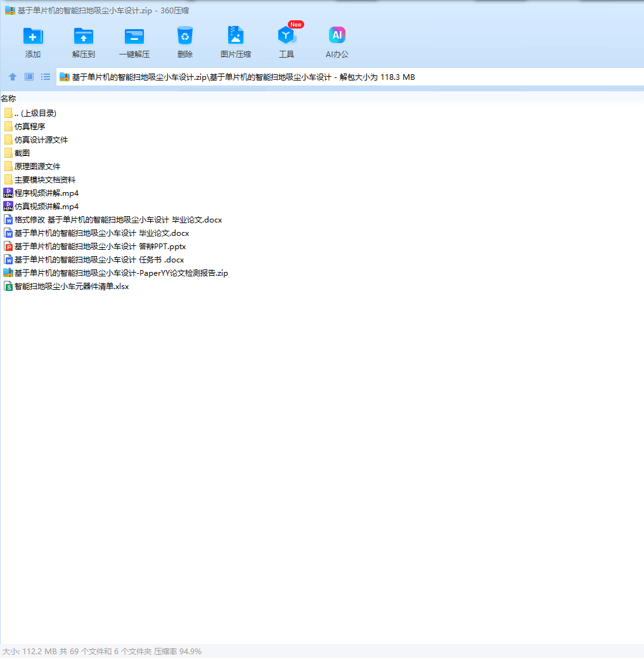The width and height of the screenshot is (644, 658).
Task: Click the zip archive icon in address bar
Action: pos(64,77)
